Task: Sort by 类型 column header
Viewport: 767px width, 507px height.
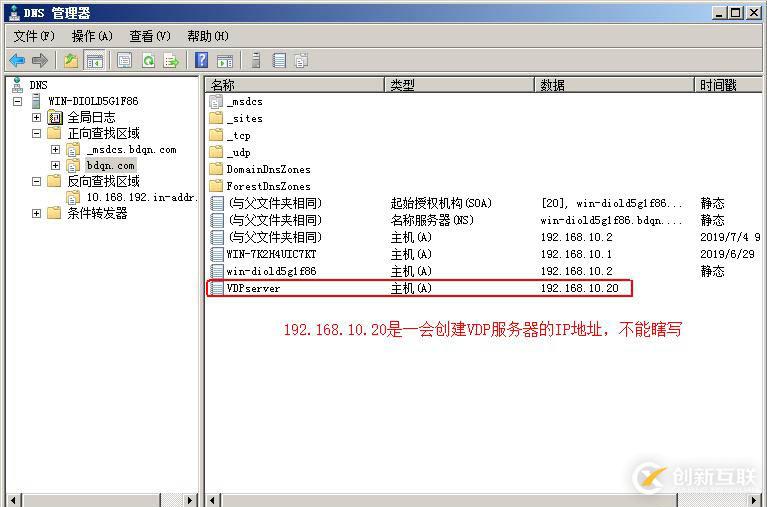Action: pos(459,85)
